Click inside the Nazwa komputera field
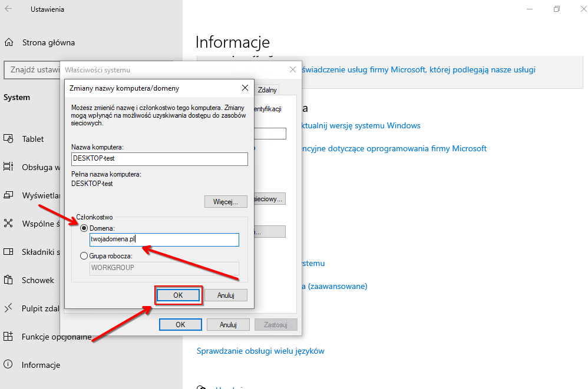Viewport: 588px width, 389px height. point(159,159)
